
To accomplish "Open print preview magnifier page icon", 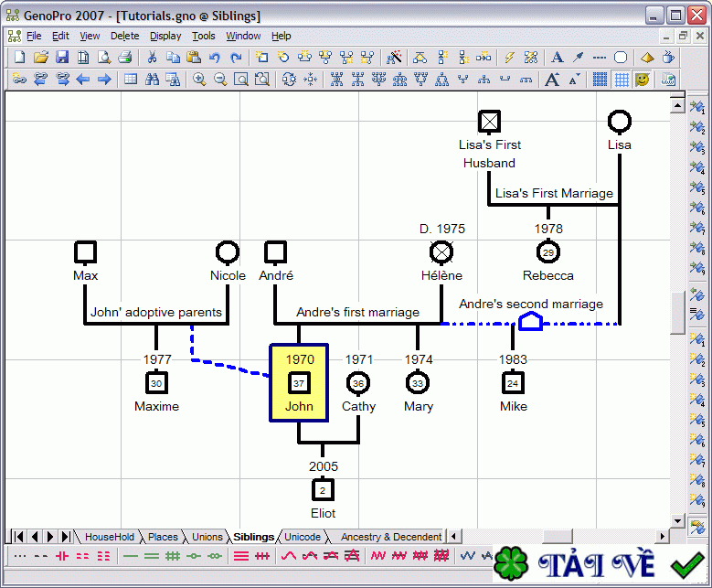I will 104,58.
